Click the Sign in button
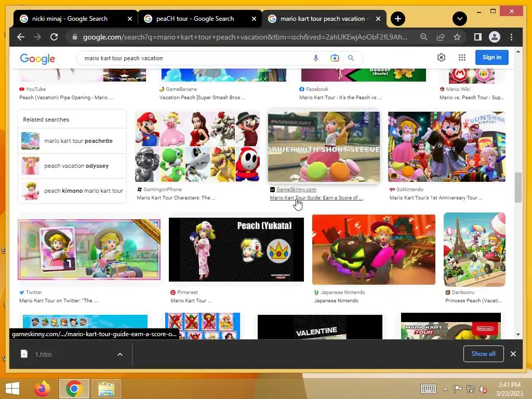This screenshot has height=399, width=532. (x=491, y=57)
